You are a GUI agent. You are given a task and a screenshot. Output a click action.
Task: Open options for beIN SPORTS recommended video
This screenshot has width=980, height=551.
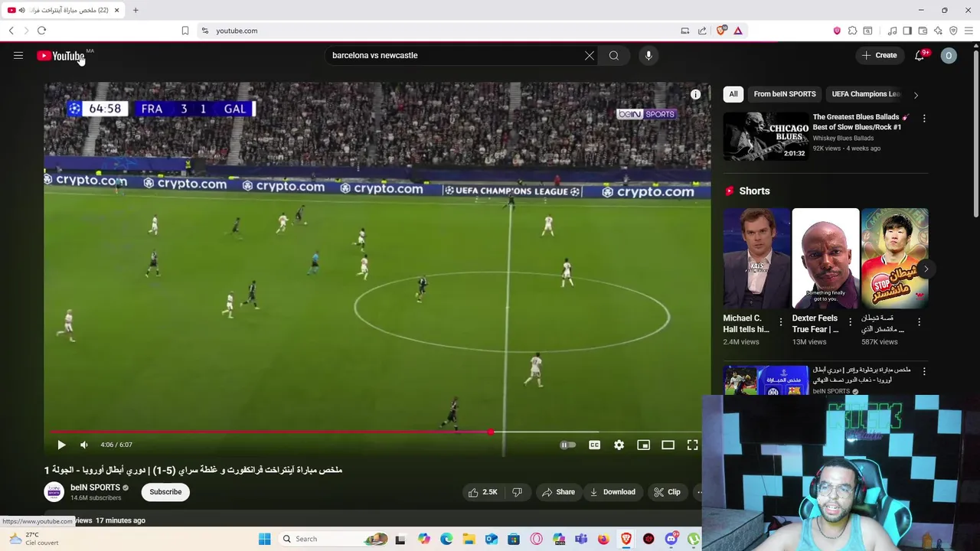pyautogui.click(x=924, y=371)
